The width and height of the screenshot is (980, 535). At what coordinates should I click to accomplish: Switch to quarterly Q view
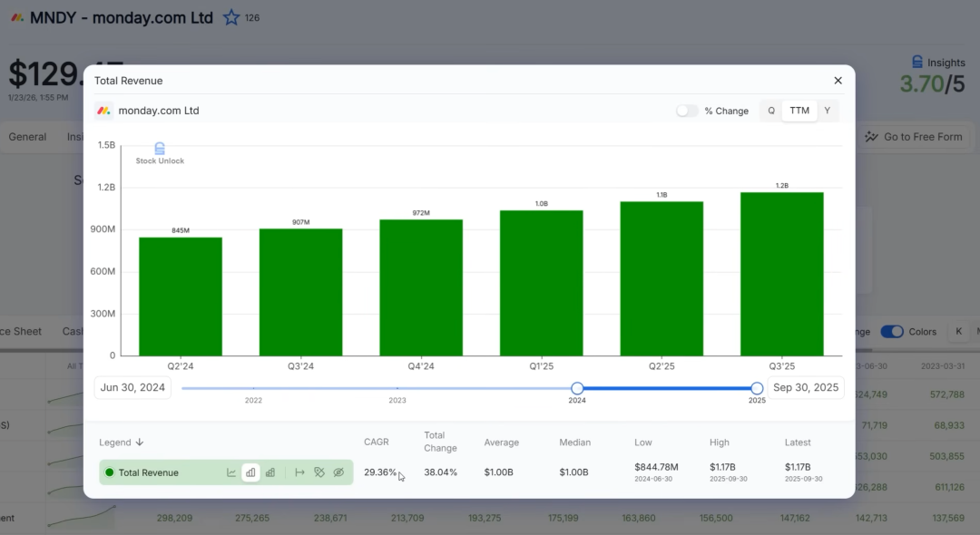pos(771,111)
